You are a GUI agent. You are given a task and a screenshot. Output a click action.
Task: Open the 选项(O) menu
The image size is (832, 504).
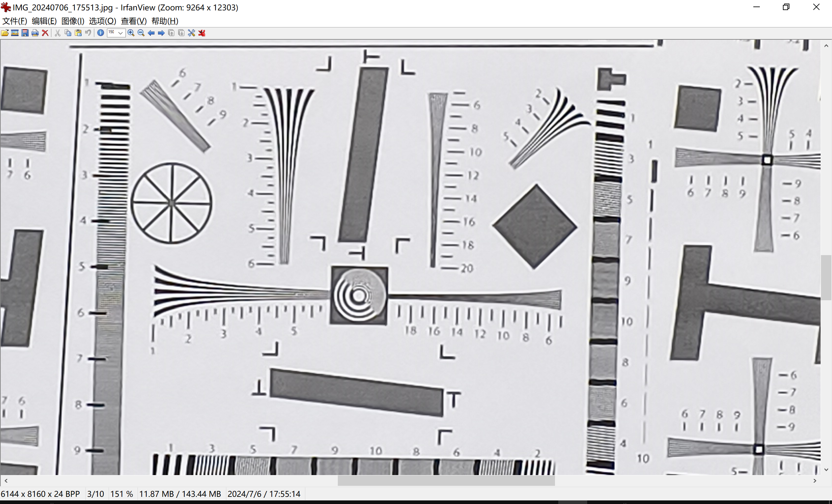coord(102,21)
